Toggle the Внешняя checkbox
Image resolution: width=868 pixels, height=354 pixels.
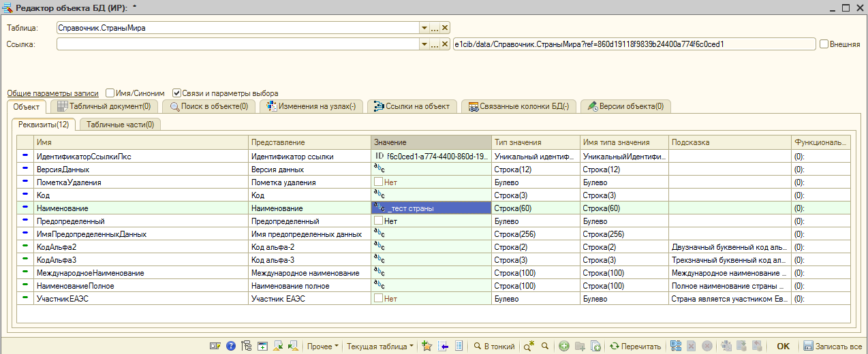click(824, 44)
